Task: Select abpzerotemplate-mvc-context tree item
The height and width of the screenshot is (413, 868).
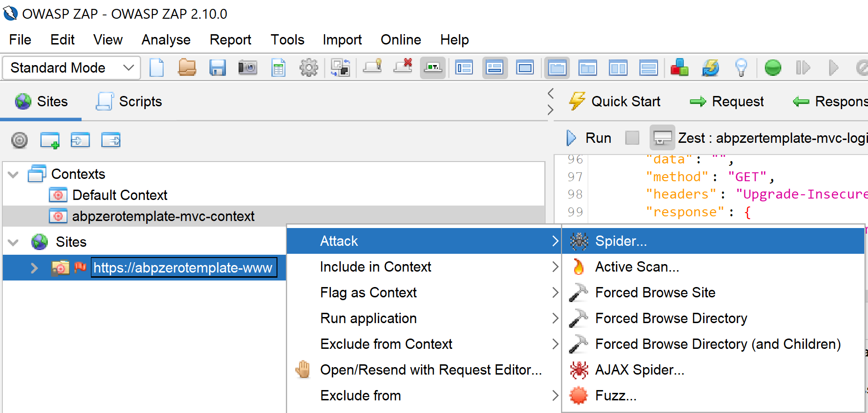Action: (163, 216)
